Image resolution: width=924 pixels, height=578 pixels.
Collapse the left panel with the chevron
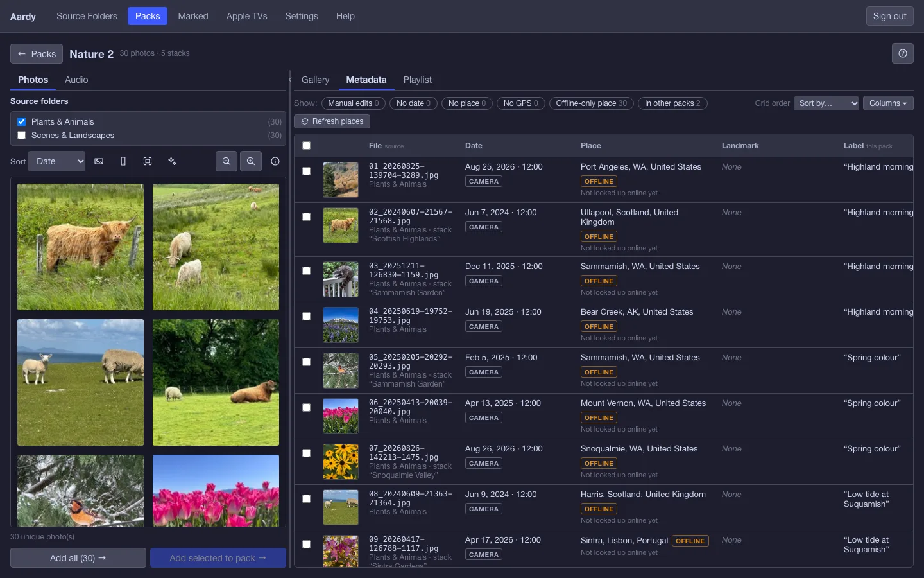[x=290, y=80]
